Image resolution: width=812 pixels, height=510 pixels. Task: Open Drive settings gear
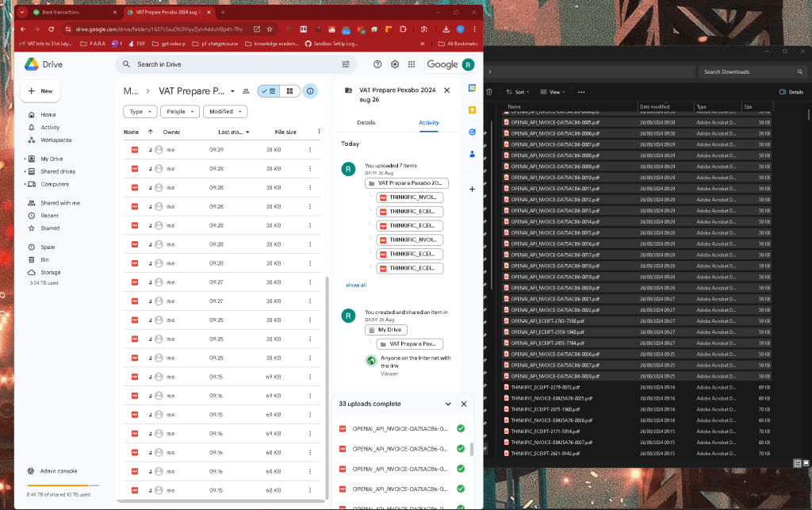(395, 64)
